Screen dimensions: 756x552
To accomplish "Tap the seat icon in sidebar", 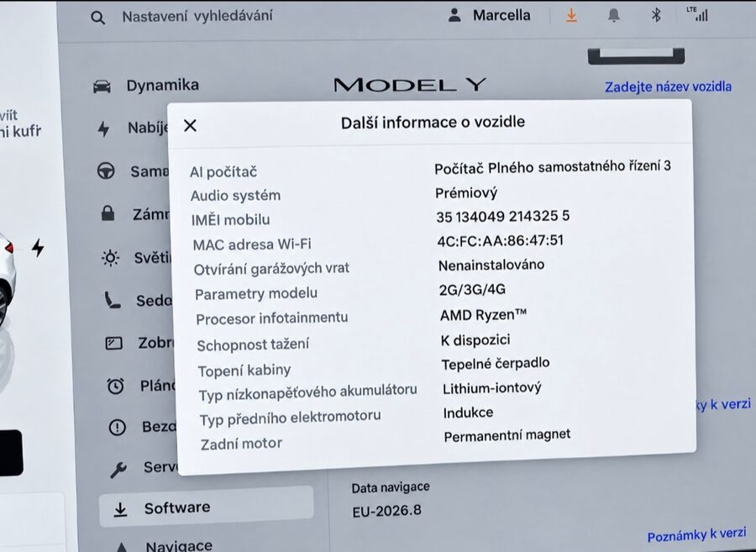I will tap(113, 300).
